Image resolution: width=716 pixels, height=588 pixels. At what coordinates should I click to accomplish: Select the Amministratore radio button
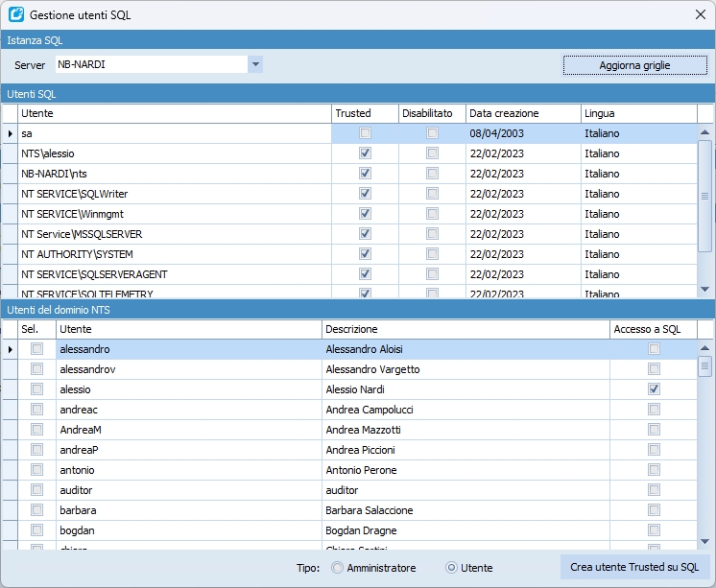(337, 568)
